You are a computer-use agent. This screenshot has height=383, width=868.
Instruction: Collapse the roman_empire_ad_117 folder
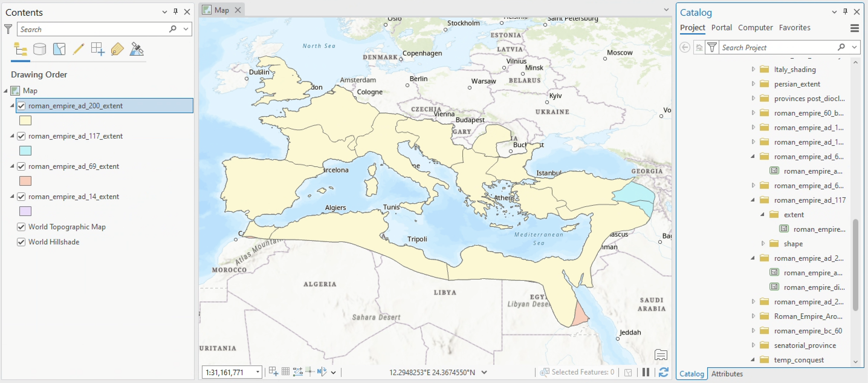click(753, 200)
